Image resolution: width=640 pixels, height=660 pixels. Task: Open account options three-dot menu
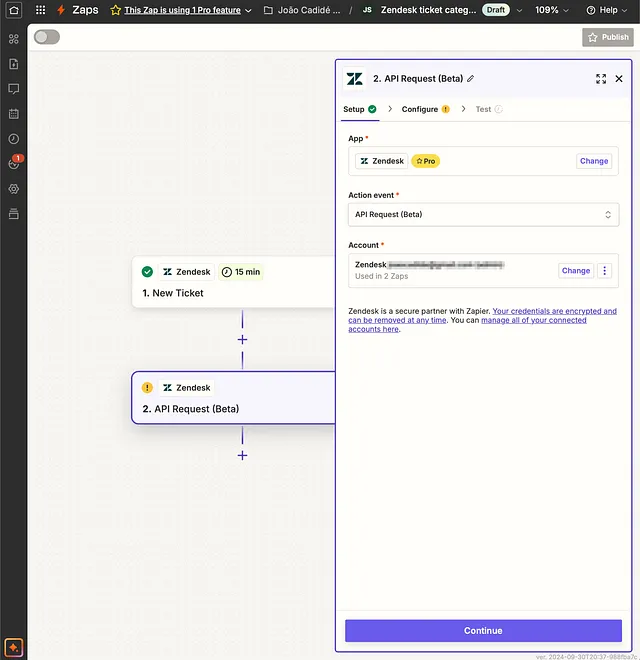(x=605, y=271)
